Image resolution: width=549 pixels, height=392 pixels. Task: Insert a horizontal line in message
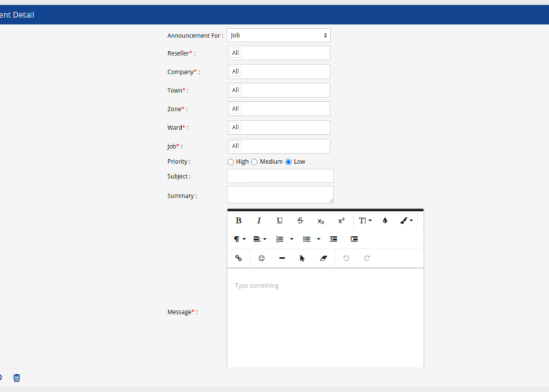pyautogui.click(x=282, y=258)
